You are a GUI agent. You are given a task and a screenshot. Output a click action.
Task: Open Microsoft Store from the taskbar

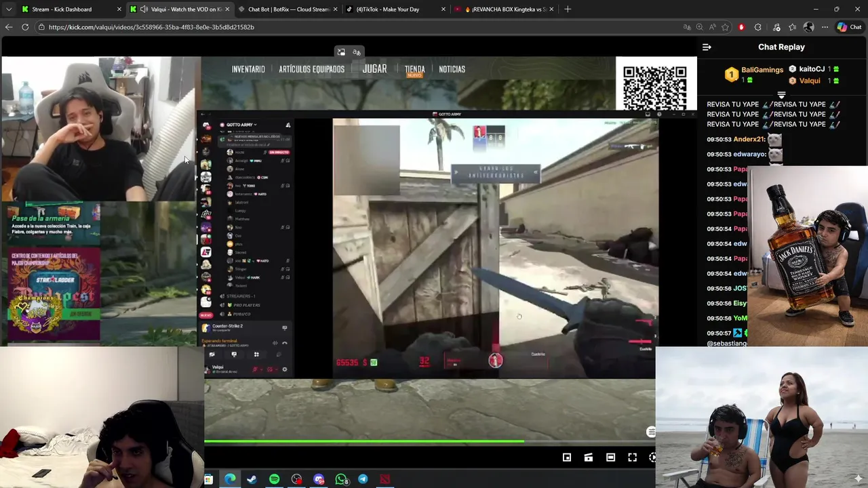208,479
